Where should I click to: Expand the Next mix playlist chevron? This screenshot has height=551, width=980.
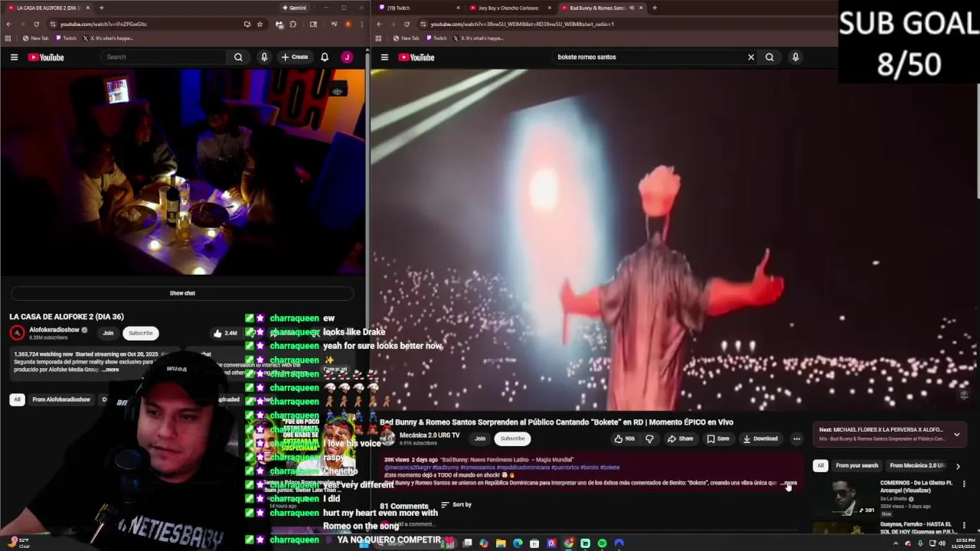(x=956, y=434)
